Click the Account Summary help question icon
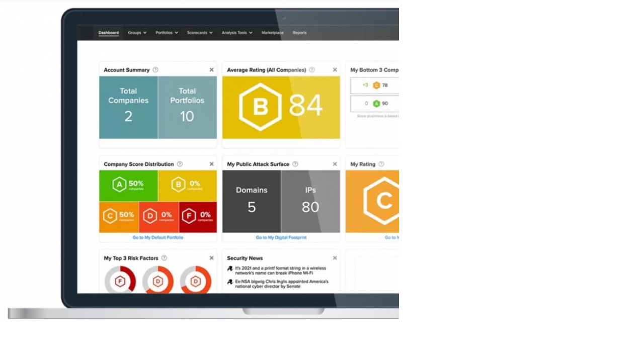644x362 pixels. (x=155, y=70)
